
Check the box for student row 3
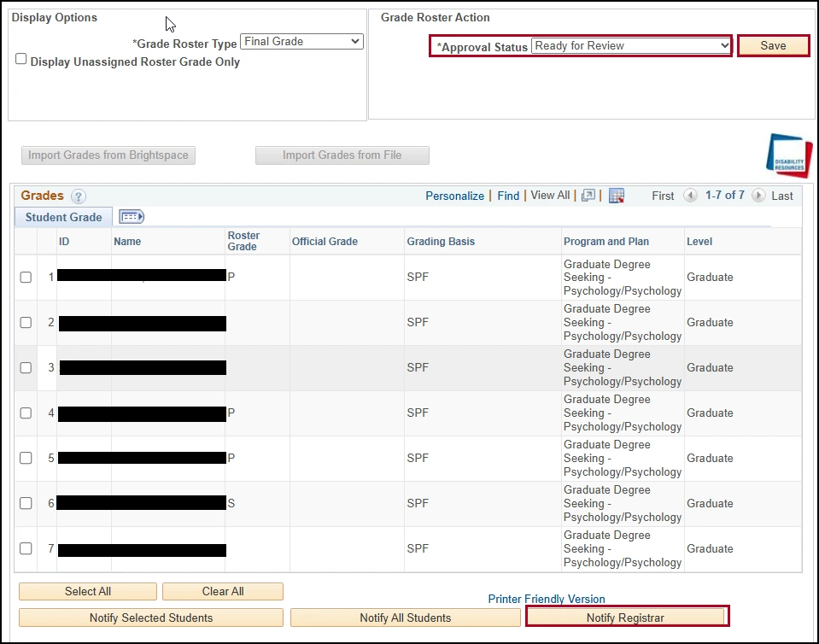pyautogui.click(x=26, y=368)
